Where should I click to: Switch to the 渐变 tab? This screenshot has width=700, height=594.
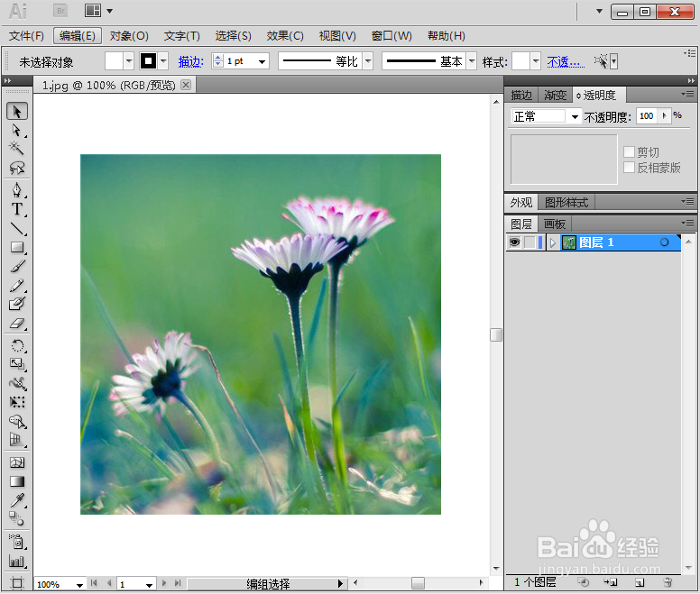555,95
